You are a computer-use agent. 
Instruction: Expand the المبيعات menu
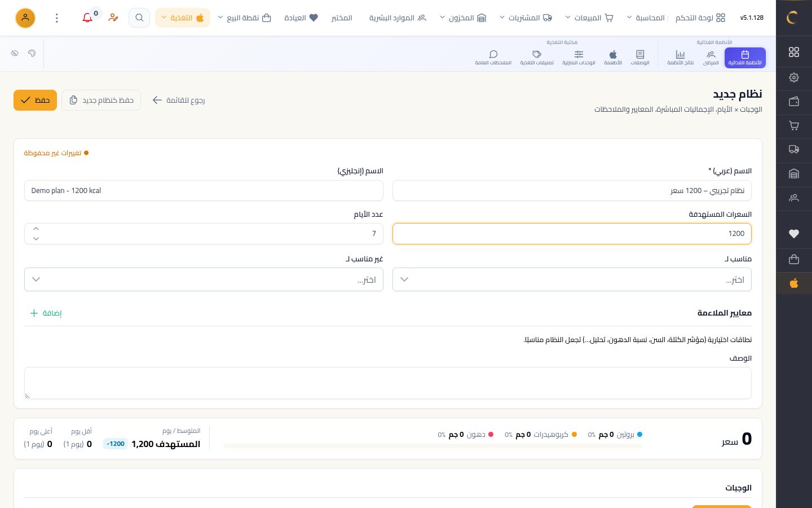589,18
